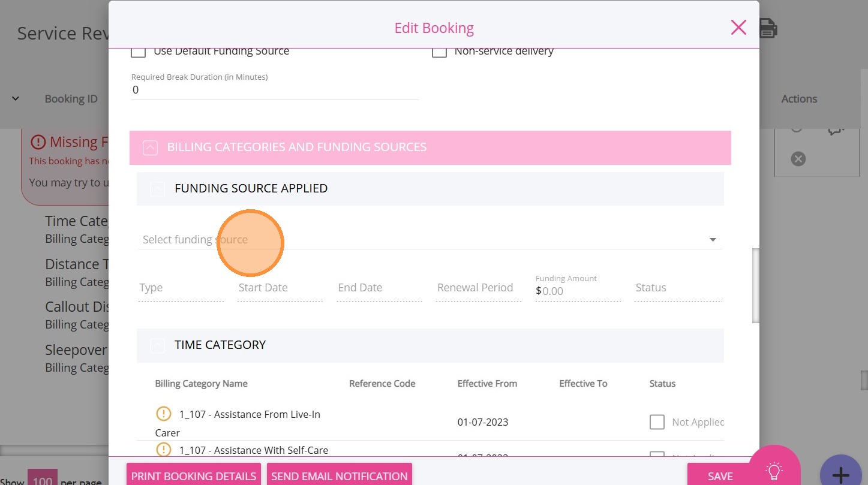This screenshot has height=485, width=868.
Task: Click warning icon beside Assistance From Live-In Carer
Action: [x=163, y=414]
